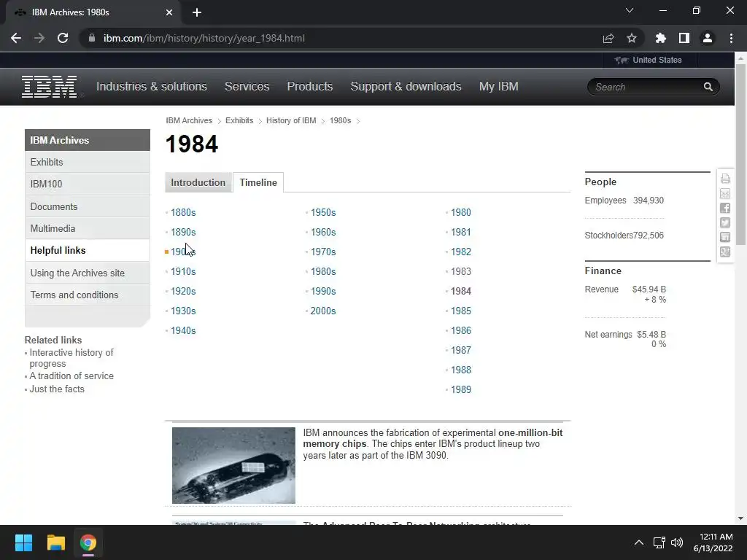Click the History of IBM breadcrumb
This screenshot has height=560, width=747.
click(291, 120)
